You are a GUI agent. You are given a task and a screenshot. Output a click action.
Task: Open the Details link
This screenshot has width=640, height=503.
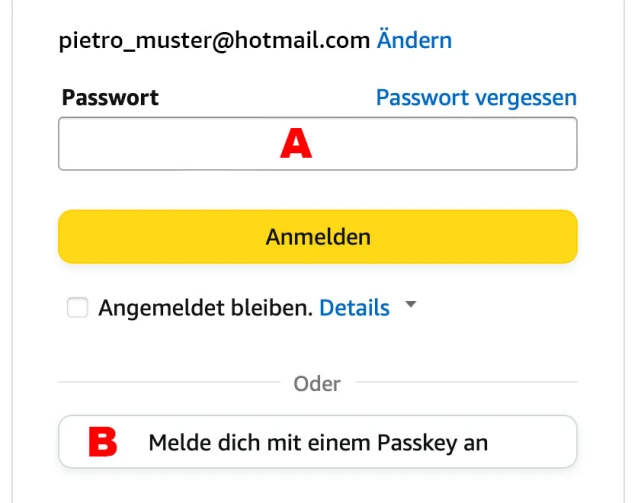click(x=354, y=308)
